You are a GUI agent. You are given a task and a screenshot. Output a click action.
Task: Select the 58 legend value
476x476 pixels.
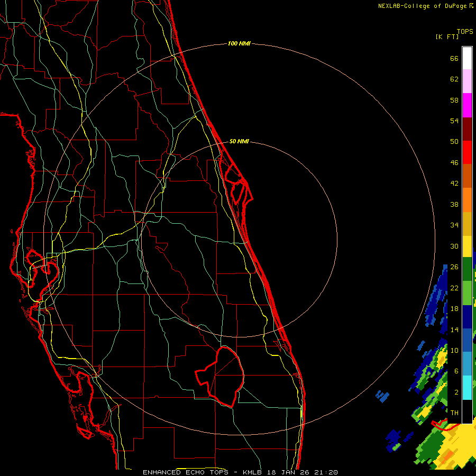(x=454, y=100)
